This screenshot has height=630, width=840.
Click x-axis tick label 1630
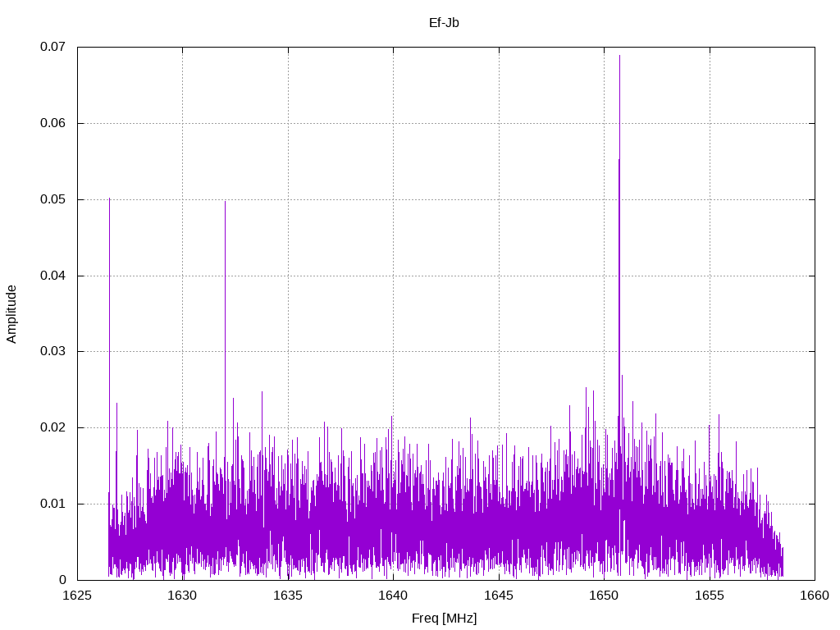(182, 596)
